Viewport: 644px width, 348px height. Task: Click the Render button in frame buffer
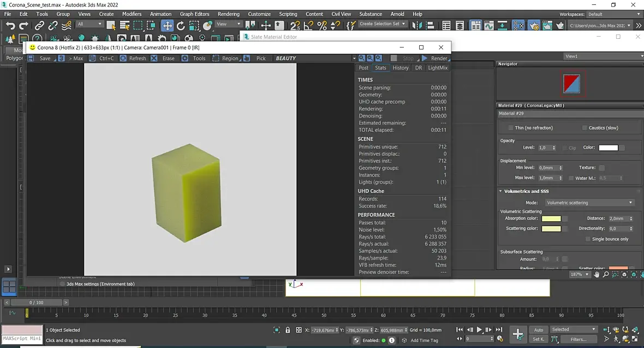coord(435,58)
